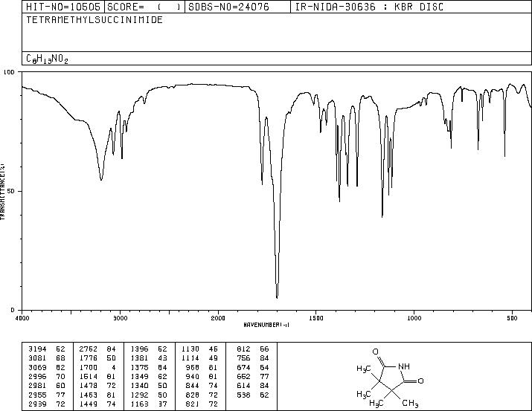Click the peak table entry 1130
The width and height of the screenshot is (532, 411).
pyautogui.click(x=190, y=349)
